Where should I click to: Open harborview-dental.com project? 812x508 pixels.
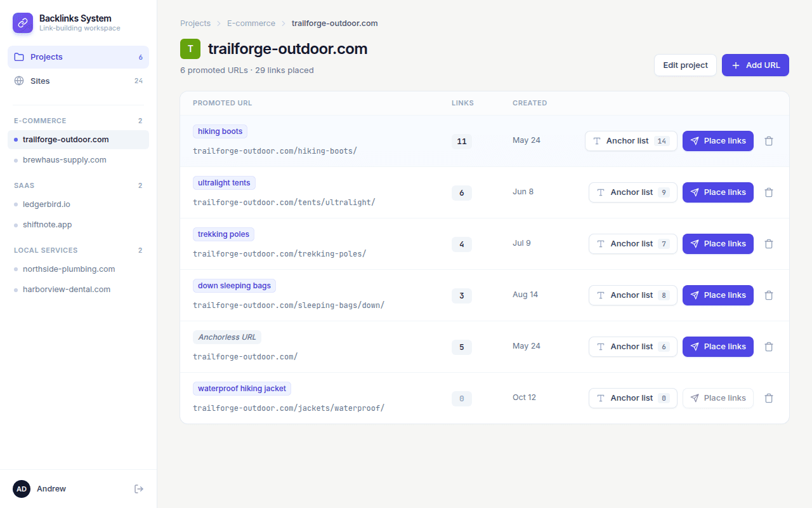(x=78, y=290)
